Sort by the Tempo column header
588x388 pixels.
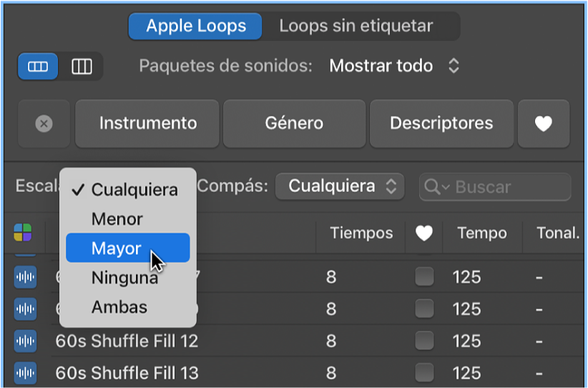(481, 233)
